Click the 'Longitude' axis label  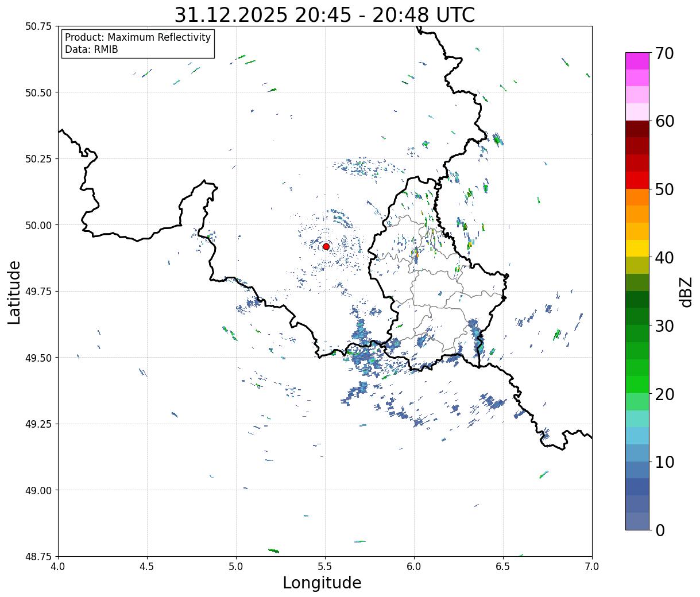point(322,583)
